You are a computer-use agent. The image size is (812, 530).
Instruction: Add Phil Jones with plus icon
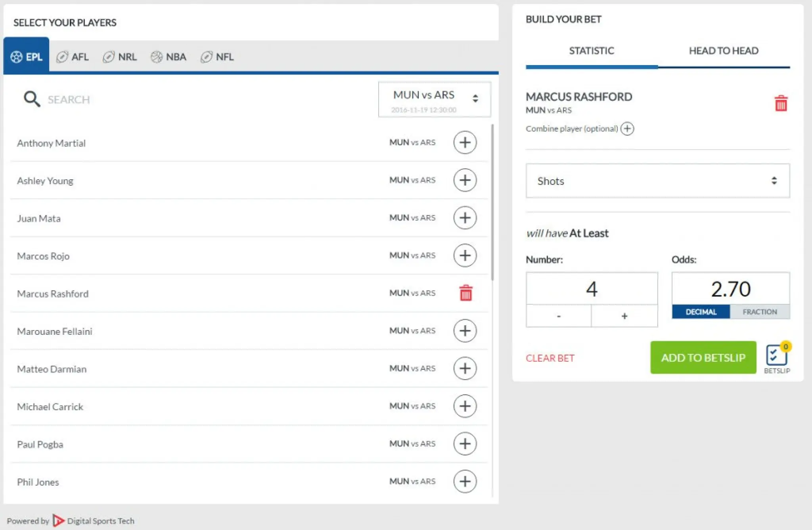tap(465, 482)
